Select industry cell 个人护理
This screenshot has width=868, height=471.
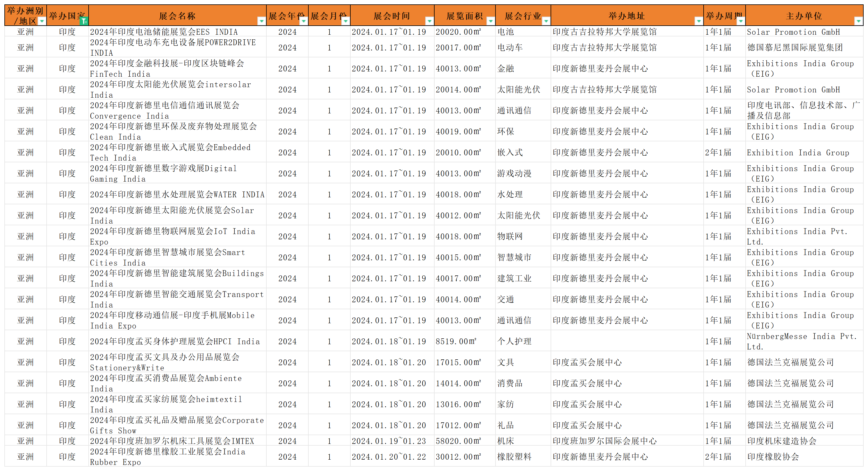(x=523, y=341)
